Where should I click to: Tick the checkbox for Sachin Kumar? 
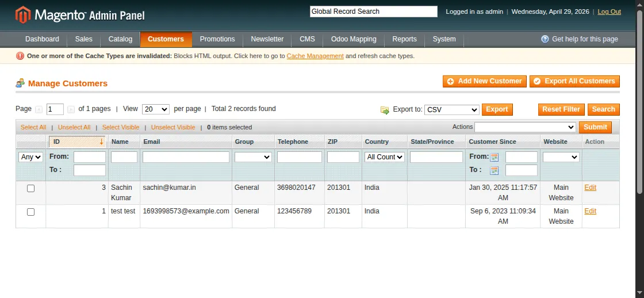click(x=31, y=188)
